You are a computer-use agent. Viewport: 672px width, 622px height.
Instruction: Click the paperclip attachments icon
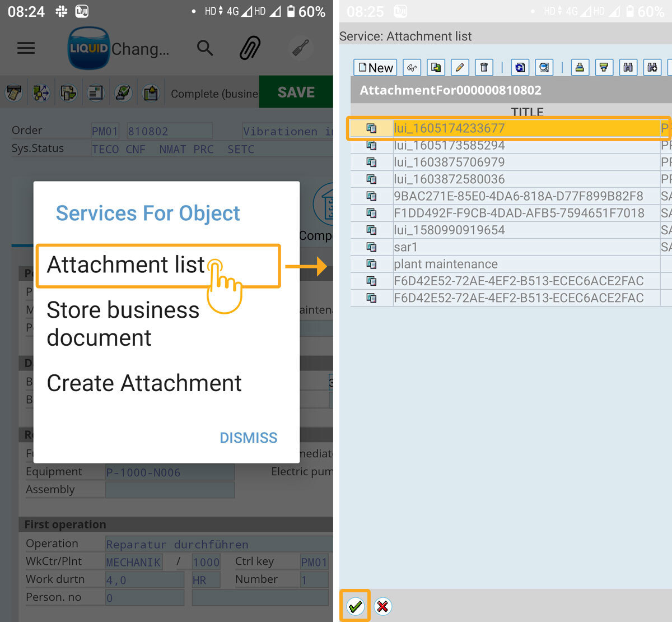(250, 48)
